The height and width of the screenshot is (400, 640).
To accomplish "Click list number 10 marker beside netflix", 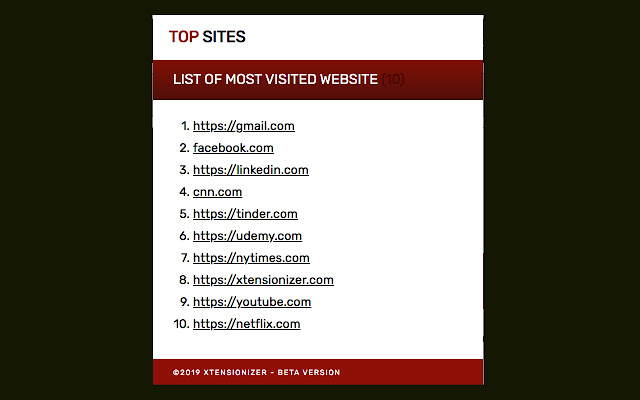I will [x=182, y=324].
